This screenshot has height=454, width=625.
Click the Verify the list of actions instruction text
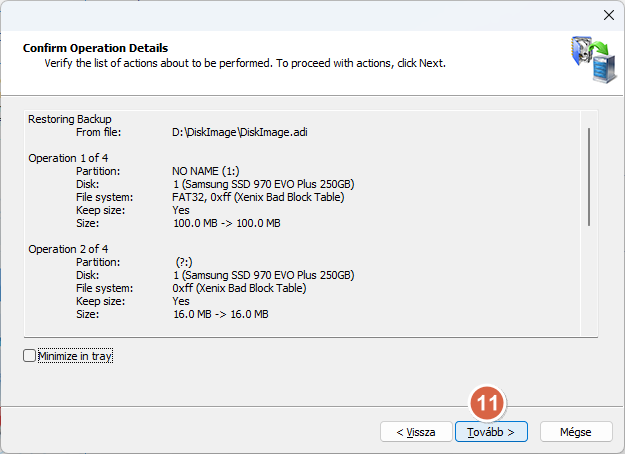tap(245, 63)
